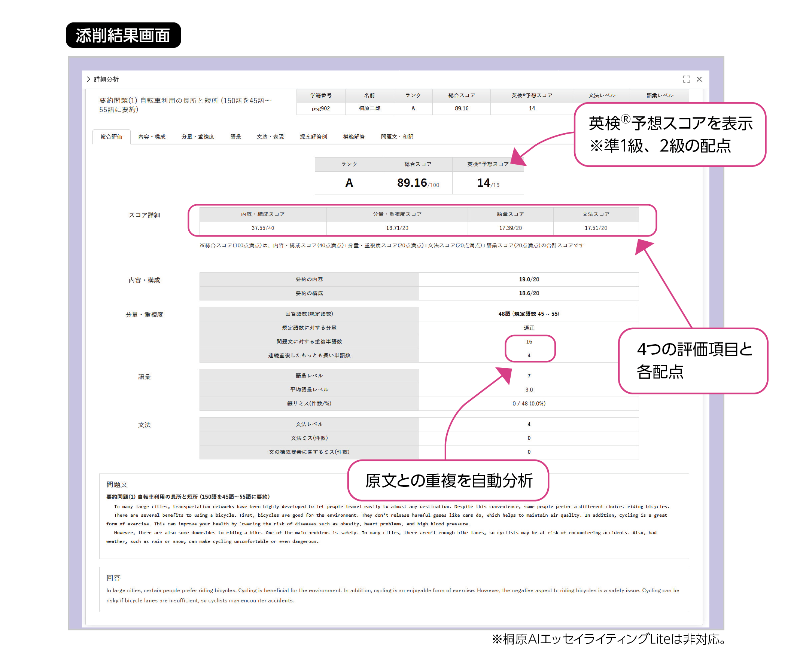Select the 総合評価 tab
The height and width of the screenshot is (672, 800).
pyautogui.click(x=111, y=137)
